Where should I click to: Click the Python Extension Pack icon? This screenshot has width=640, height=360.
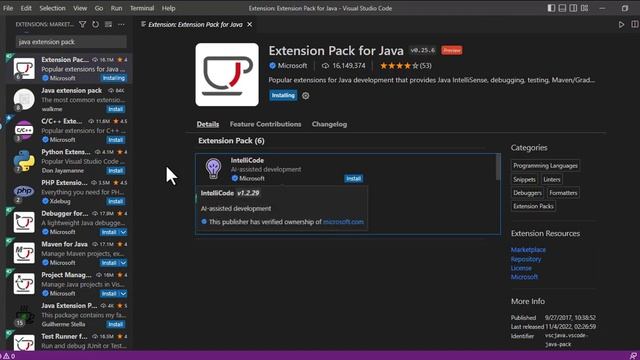(x=24, y=161)
